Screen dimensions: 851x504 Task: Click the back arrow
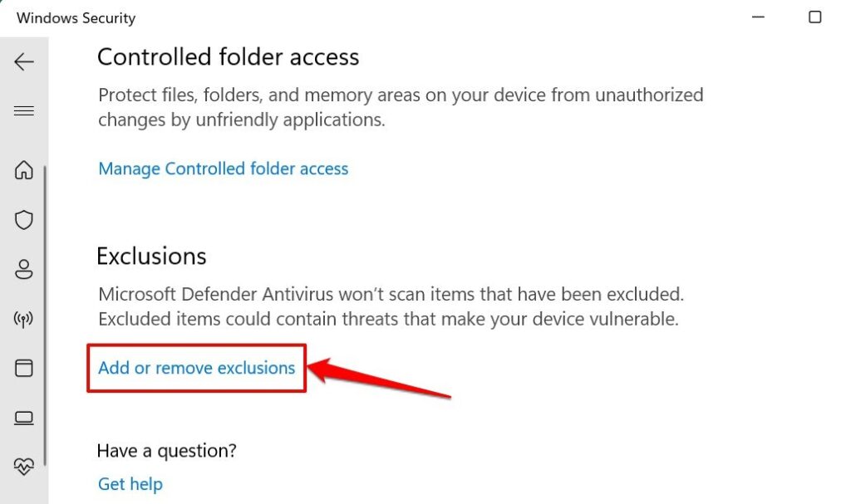pos(24,62)
